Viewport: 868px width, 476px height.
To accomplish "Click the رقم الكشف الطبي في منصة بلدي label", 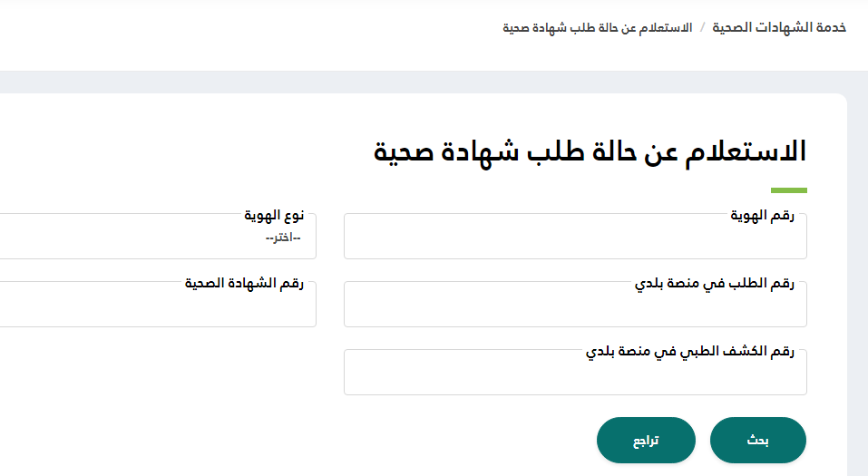I will [689, 351].
